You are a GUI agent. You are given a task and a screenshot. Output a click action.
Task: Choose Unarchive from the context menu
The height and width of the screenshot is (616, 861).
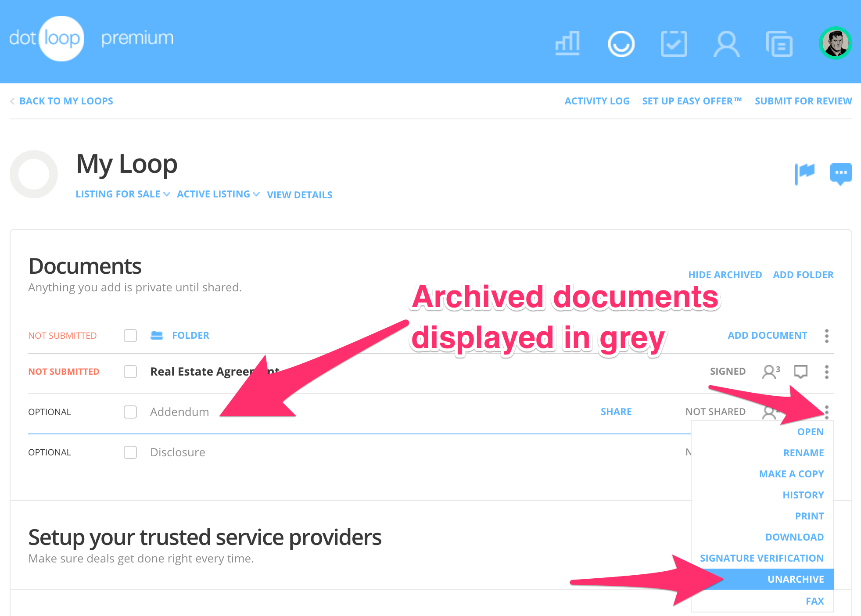(795, 579)
